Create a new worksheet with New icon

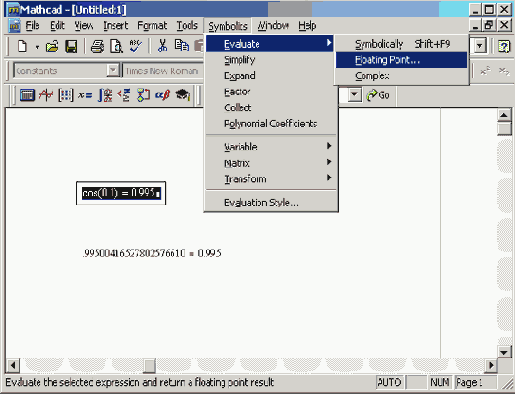(22, 46)
